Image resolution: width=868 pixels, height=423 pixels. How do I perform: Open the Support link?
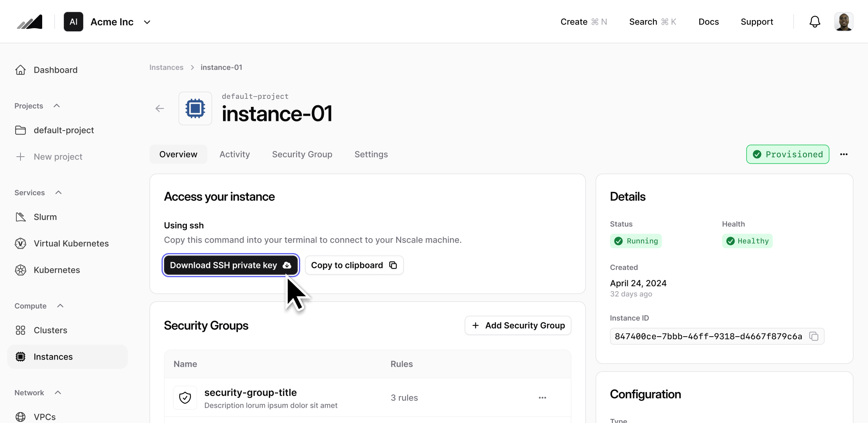(x=757, y=22)
